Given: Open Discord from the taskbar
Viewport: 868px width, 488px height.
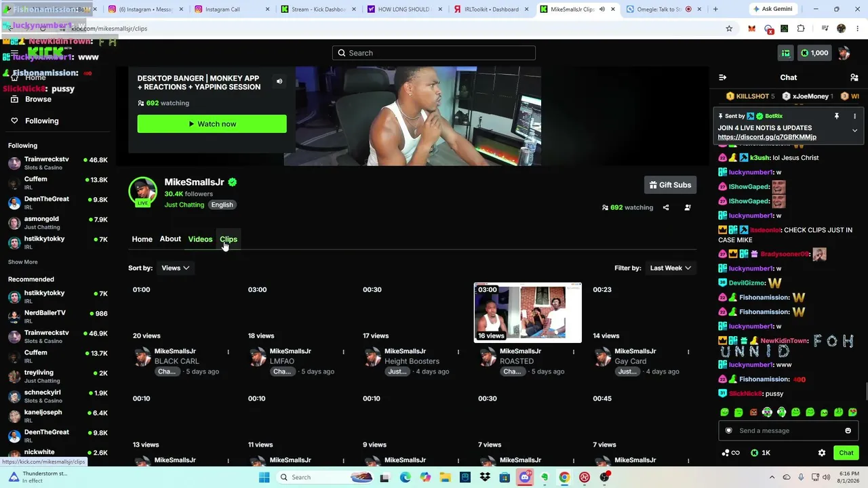Looking at the screenshot, I should [x=524, y=477].
